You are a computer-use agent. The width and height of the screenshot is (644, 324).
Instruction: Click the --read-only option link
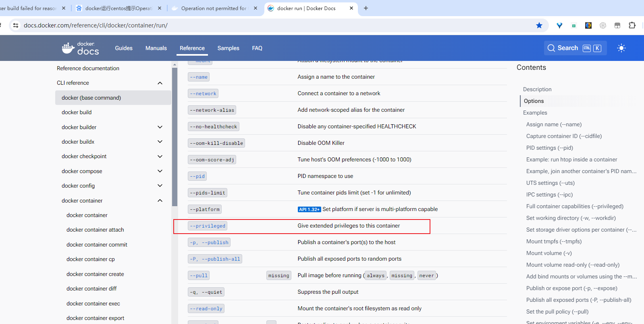pyautogui.click(x=206, y=309)
